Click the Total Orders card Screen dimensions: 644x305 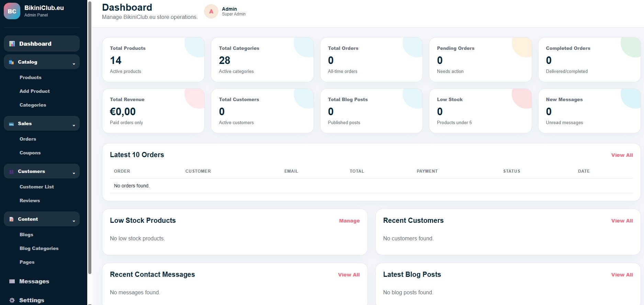tap(371, 59)
